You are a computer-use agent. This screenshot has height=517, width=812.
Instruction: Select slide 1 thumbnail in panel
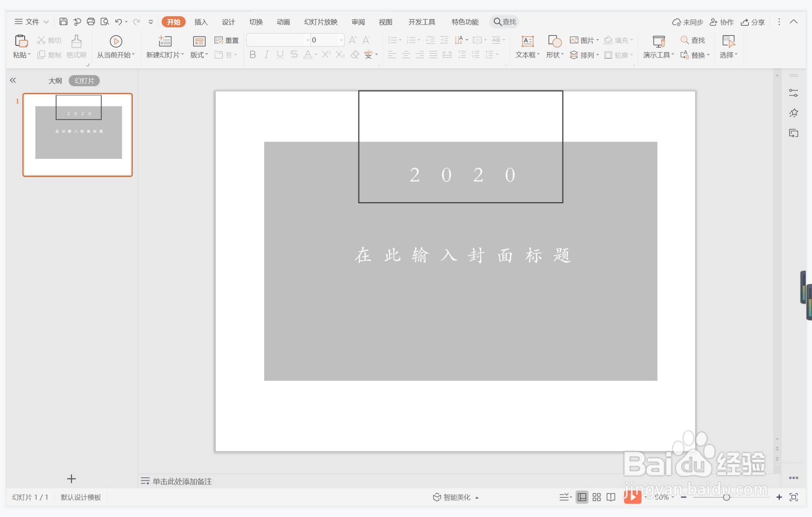(x=78, y=134)
